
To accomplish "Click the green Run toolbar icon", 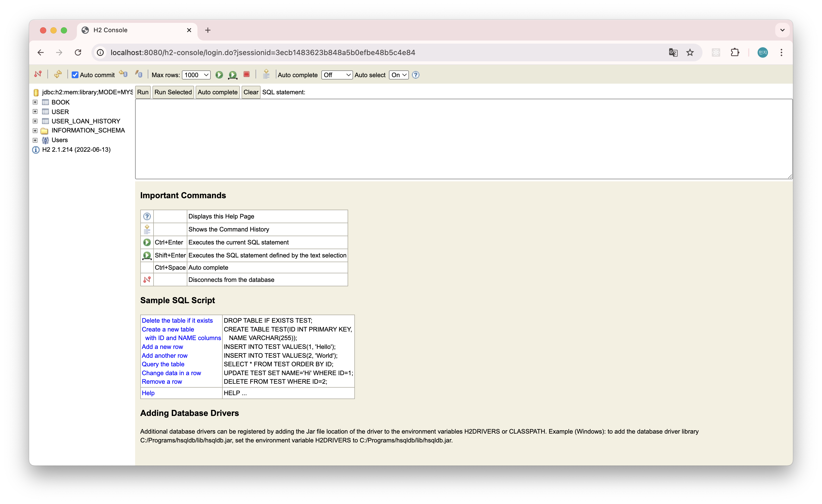I will pos(219,75).
